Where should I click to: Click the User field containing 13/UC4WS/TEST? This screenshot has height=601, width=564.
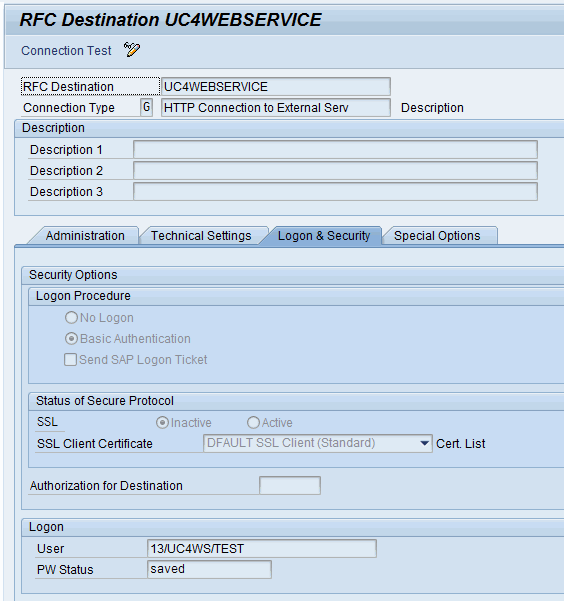262,548
